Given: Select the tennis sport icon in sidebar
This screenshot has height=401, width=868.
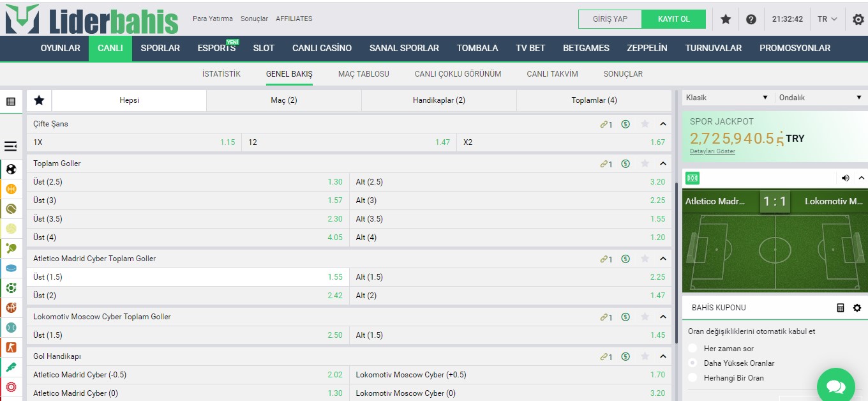Looking at the screenshot, I should click(x=11, y=209).
